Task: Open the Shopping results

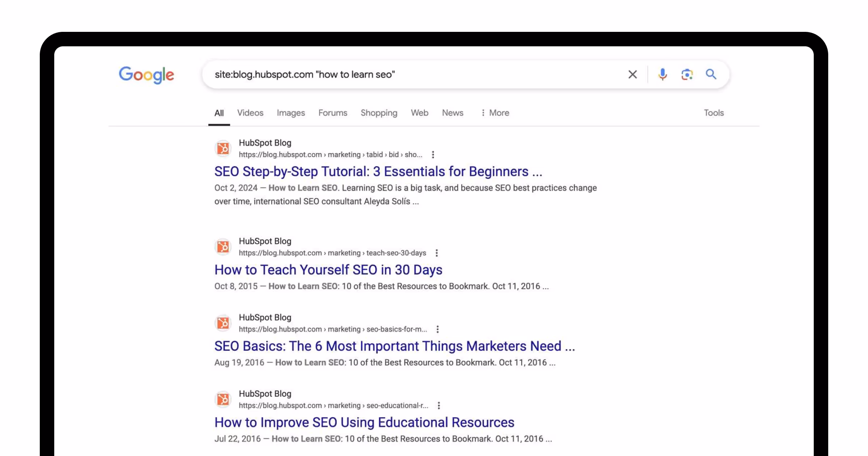Action: click(379, 113)
